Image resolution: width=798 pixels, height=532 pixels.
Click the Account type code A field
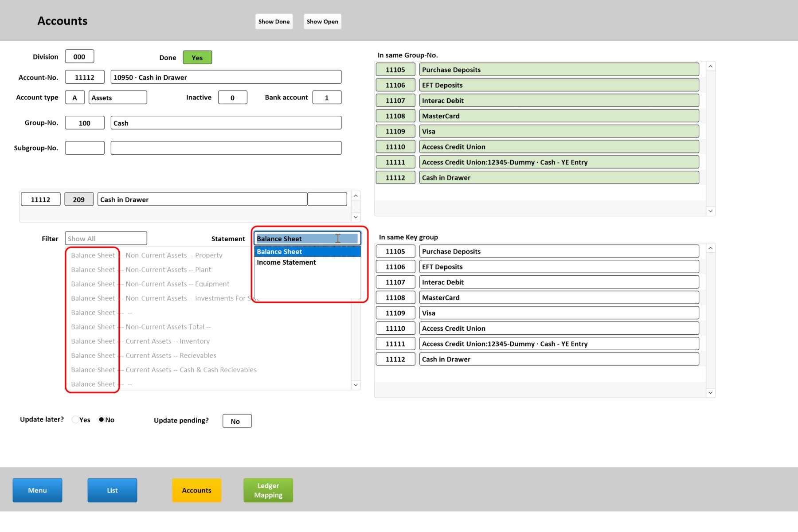pos(74,98)
